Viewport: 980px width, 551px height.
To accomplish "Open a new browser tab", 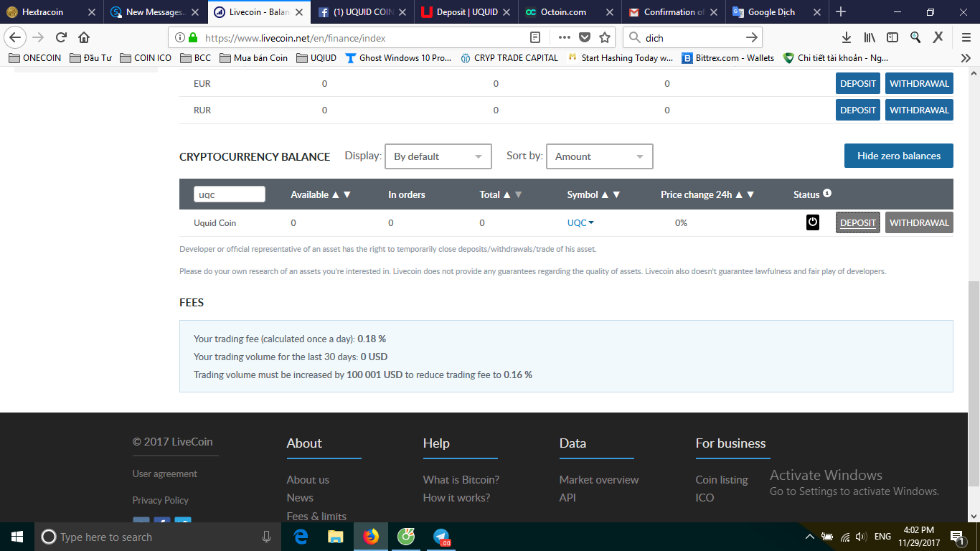I will point(841,11).
